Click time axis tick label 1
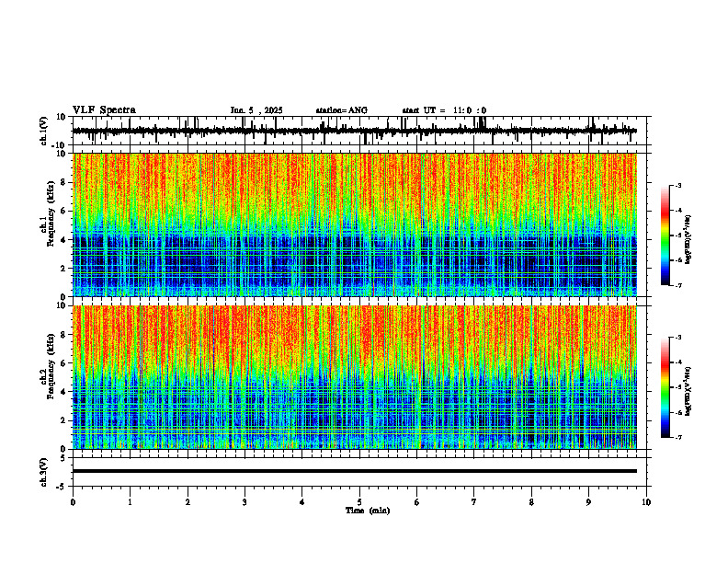This screenshot has width=728, height=563. (130, 502)
